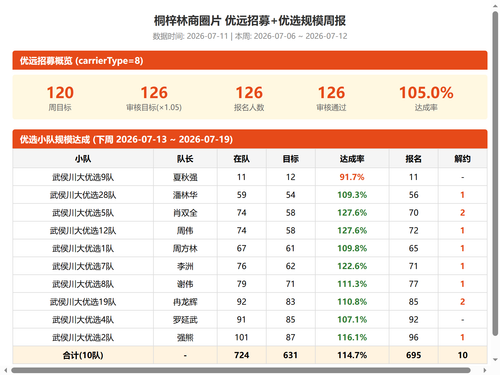Click the 122.6% achievement rate
Screen dimensions: 500x375
point(352,266)
